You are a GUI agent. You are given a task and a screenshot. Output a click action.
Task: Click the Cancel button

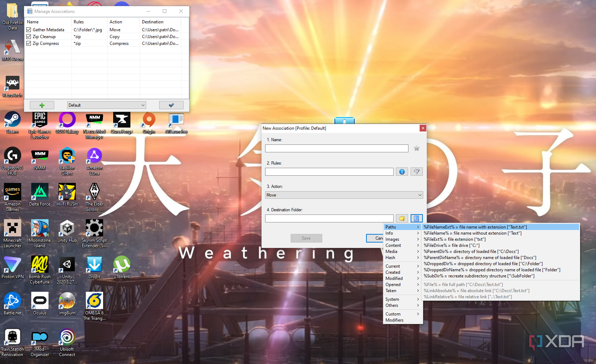375,238
